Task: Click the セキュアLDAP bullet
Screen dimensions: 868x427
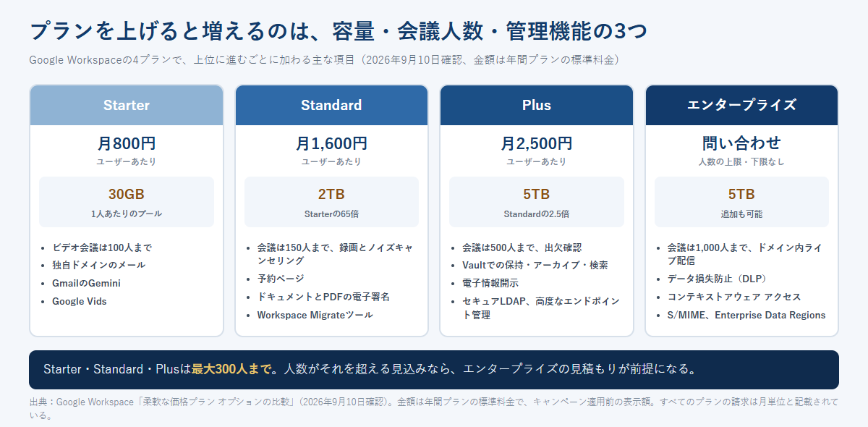Action: point(541,308)
